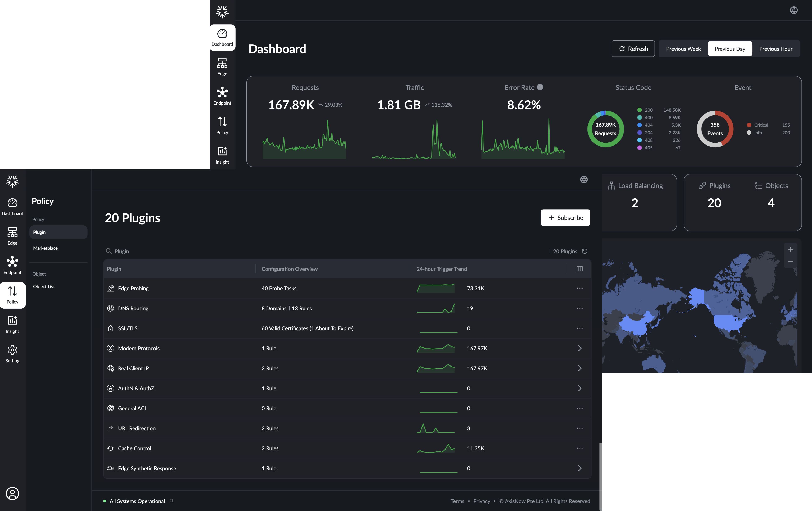Open the Endpoint section in lower sidebar
This screenshot has width=812, height=511.
tap(12, 265)
